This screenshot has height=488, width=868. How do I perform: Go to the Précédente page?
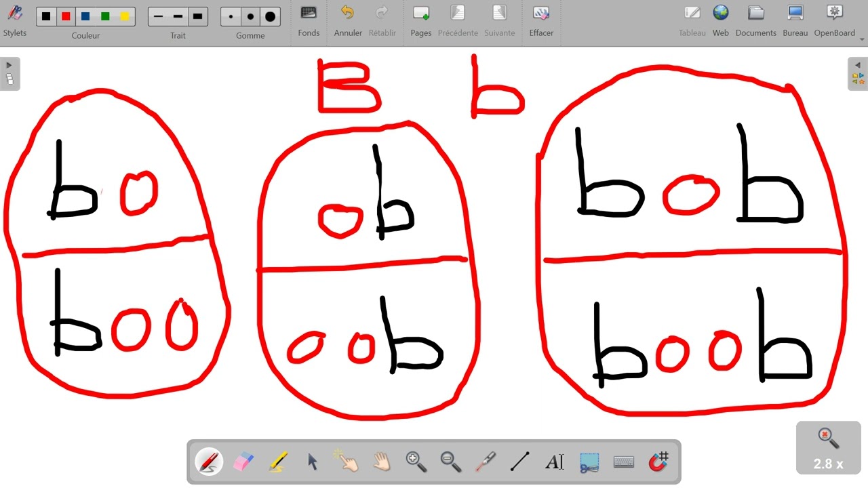[458, 20]
